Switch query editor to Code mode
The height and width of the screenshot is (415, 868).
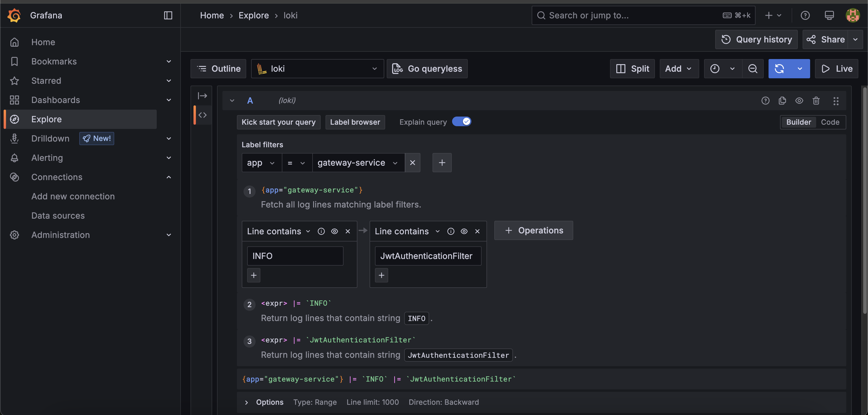click(x=830, y=122)
